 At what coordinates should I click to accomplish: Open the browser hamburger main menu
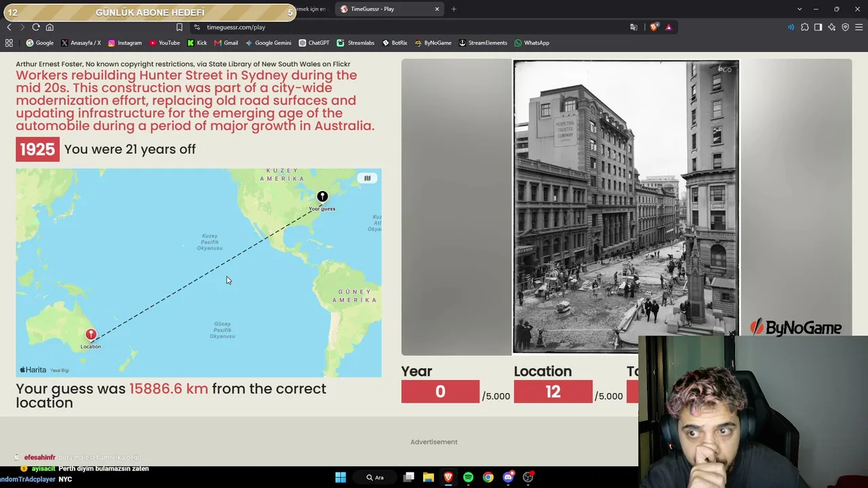click(x=859, y=27)
